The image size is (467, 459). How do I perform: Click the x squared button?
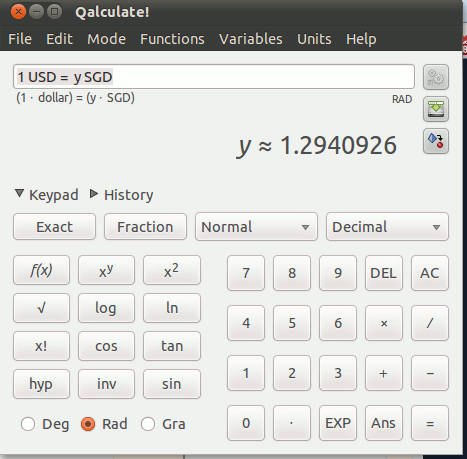tap(172, 270)
